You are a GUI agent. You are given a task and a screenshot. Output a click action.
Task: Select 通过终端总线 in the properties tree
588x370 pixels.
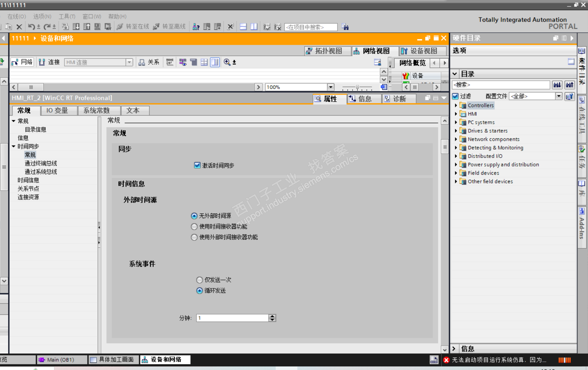coord(41,163)
